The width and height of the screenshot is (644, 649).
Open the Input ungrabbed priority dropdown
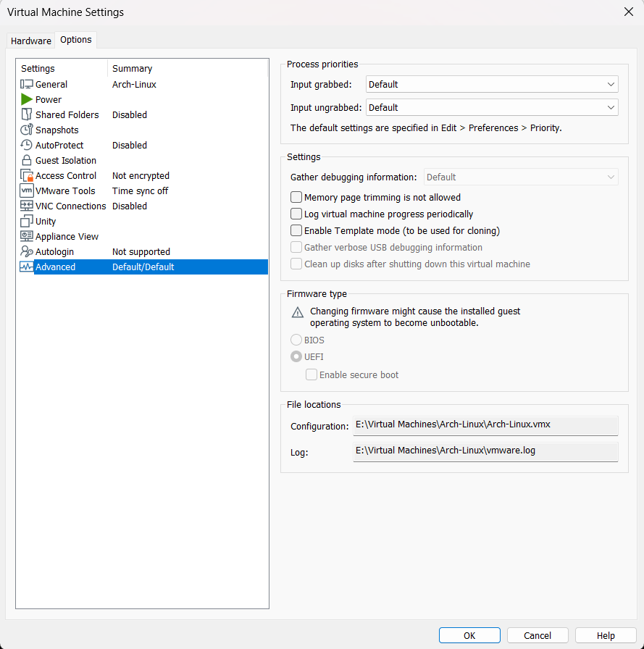(492, 108)
